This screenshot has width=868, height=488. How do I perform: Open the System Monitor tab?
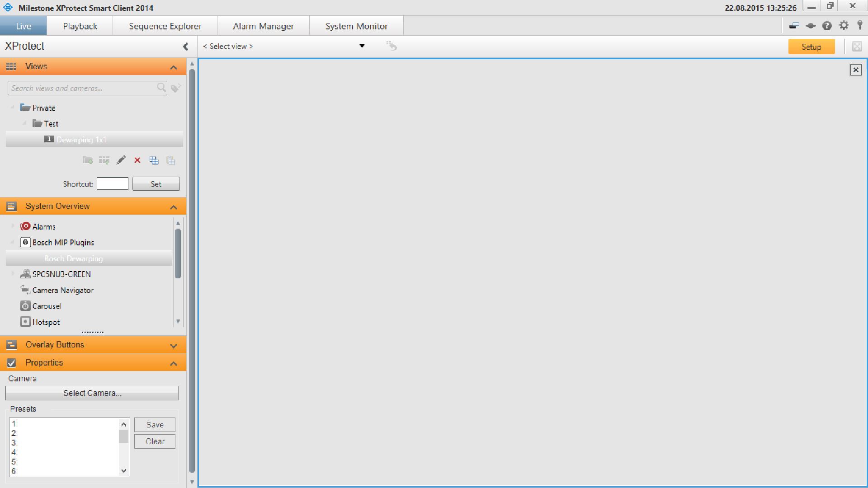357,26
